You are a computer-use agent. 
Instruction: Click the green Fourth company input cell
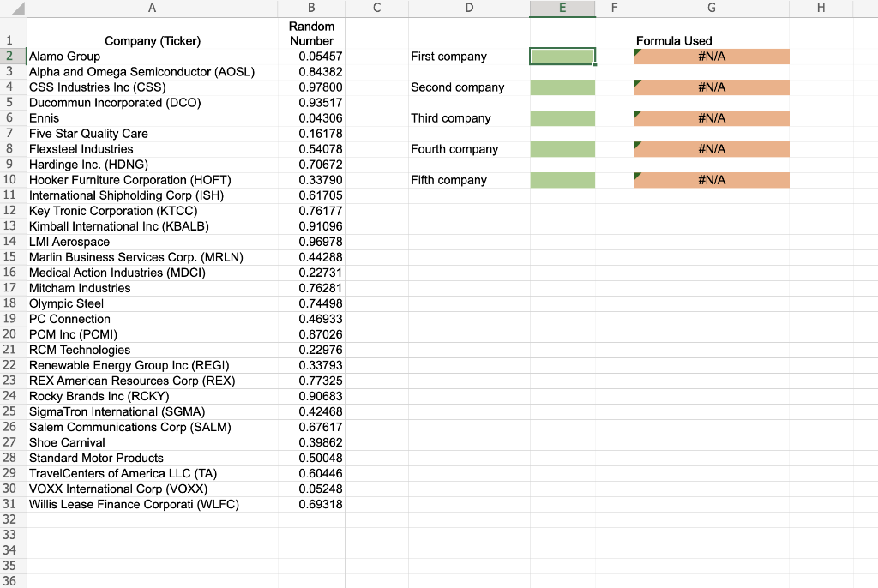562,149
